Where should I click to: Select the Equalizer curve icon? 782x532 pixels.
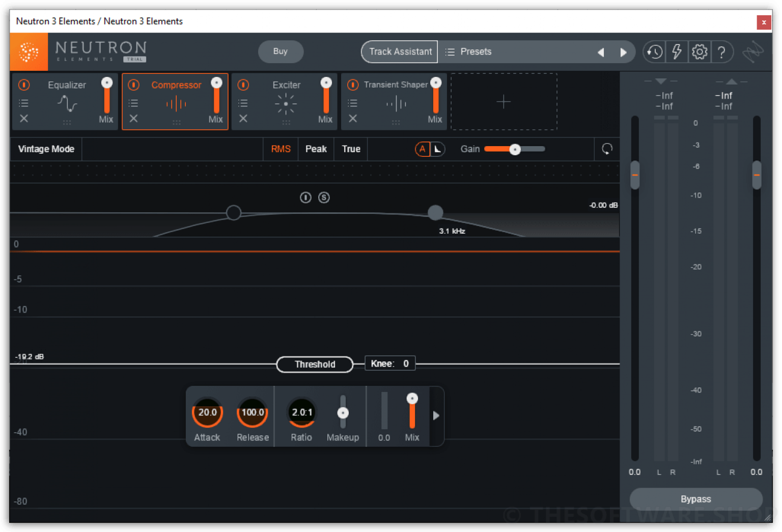(67, 104)
